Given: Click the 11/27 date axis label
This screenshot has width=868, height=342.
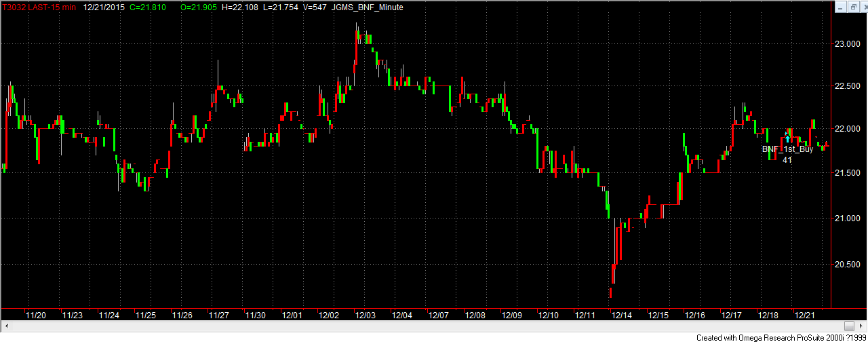Looking at the screenshot, I should [x=219, y=315].
